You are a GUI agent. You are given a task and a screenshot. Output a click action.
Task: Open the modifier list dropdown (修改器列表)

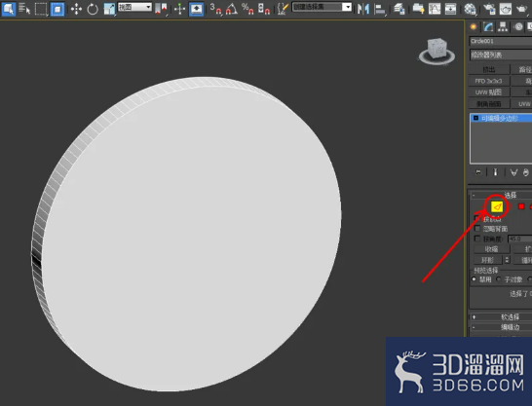(501, 55)
